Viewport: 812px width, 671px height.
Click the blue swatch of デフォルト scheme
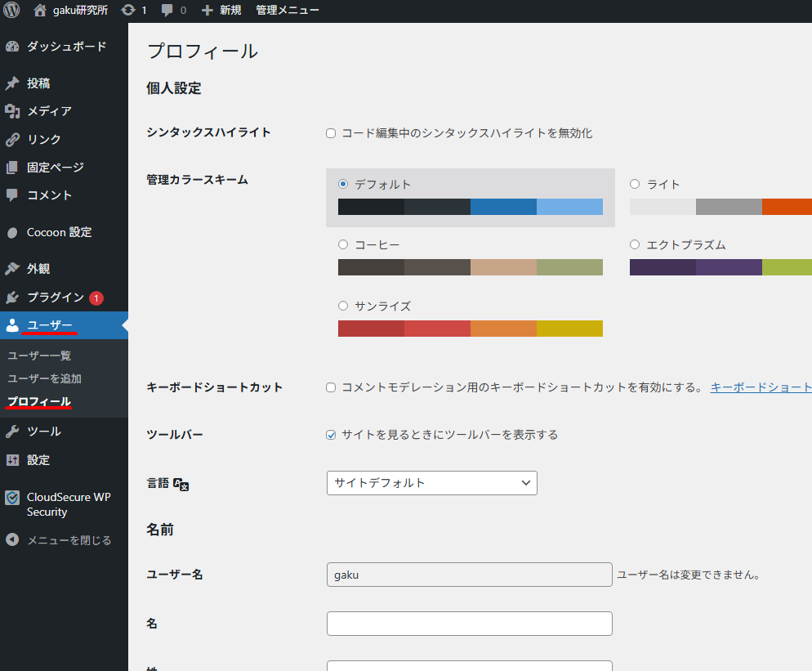[503, 207]
